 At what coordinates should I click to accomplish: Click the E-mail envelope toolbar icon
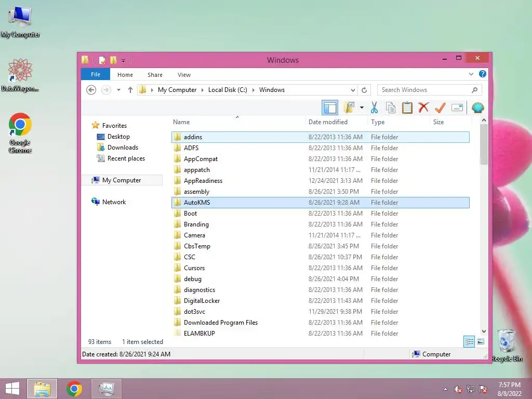pyautogui.click(x=457, y=108)
